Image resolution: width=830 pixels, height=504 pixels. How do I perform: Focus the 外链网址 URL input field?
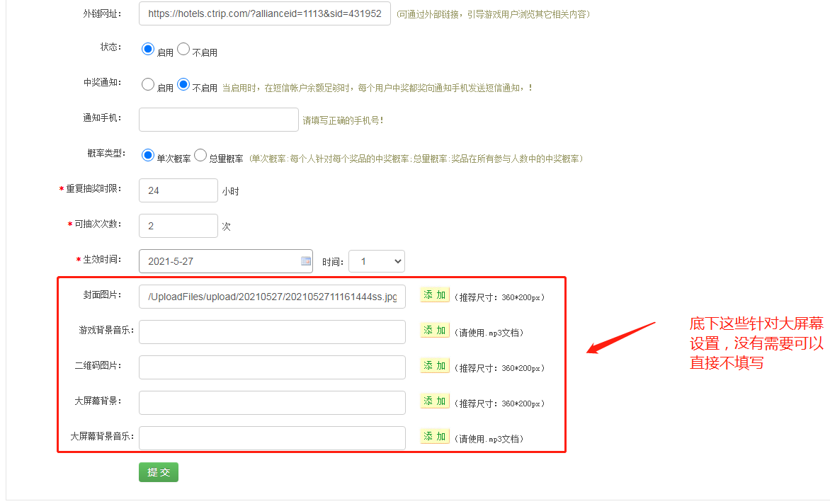[x=264, y=13]
